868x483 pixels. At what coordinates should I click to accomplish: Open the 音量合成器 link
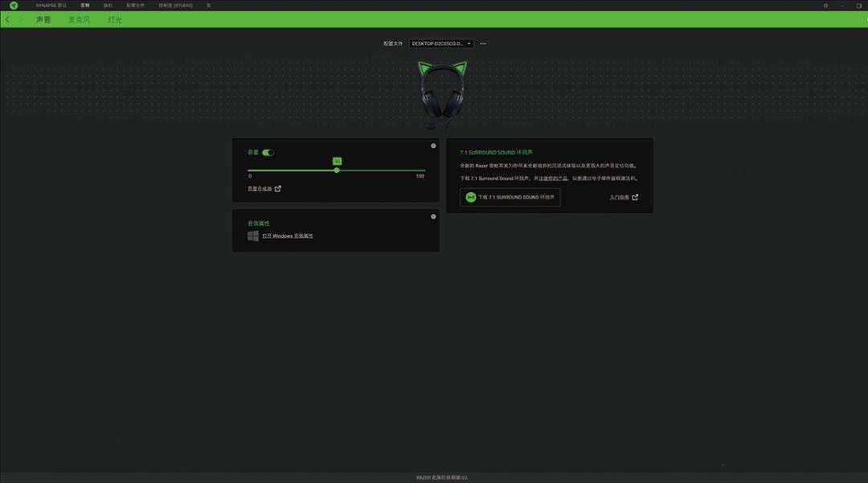pyautogui.click(x=260, y=189)
